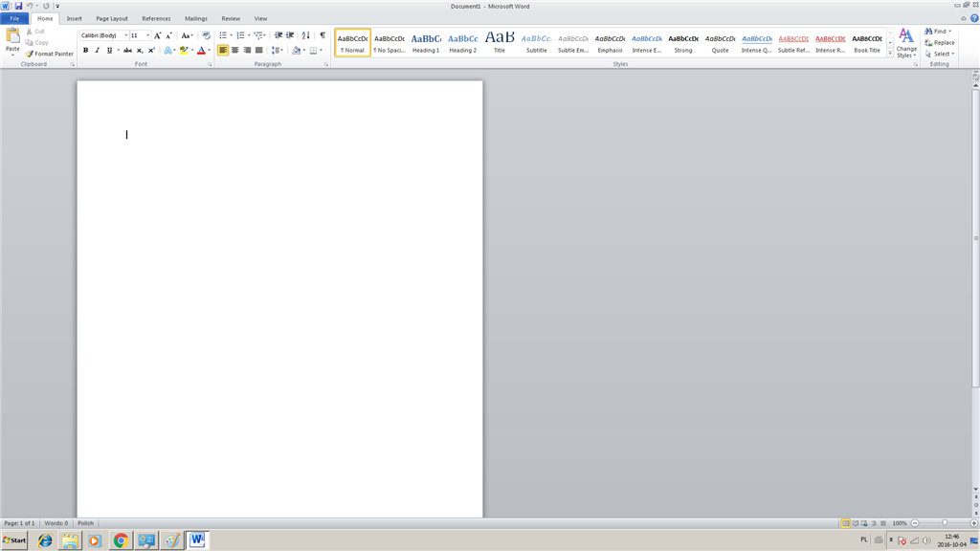Click the Paste icon
The image size is (980, 551).
click(12, 36)
